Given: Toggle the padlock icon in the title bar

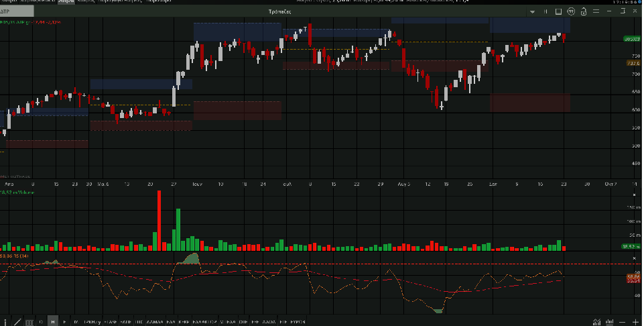Looking at the screenshot, I should [x=584, y=11].
